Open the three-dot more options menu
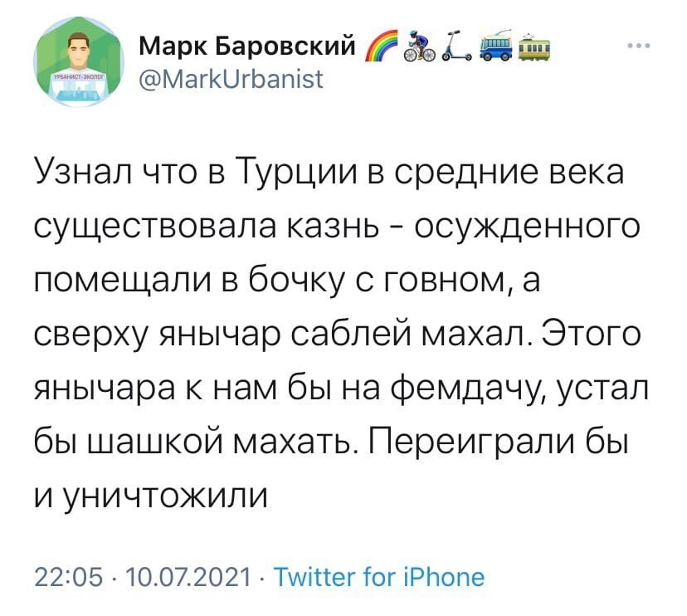This screenshot has width=687, height=616. click(639, 45)
